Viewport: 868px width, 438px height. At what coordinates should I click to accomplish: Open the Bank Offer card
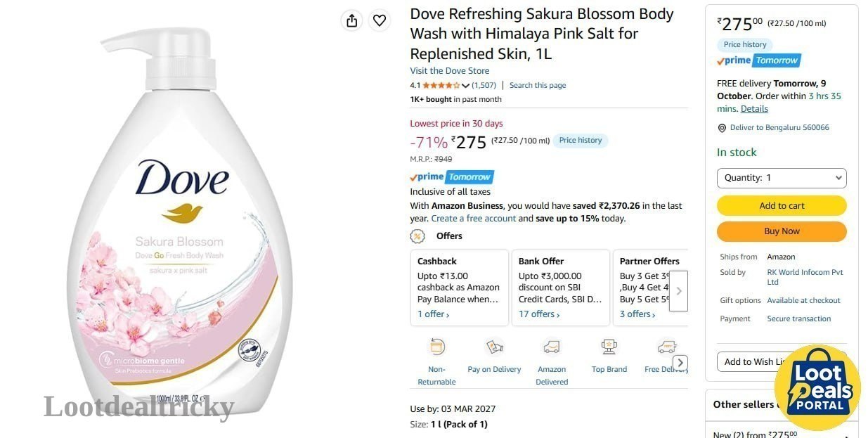click(x=561, y=288)
